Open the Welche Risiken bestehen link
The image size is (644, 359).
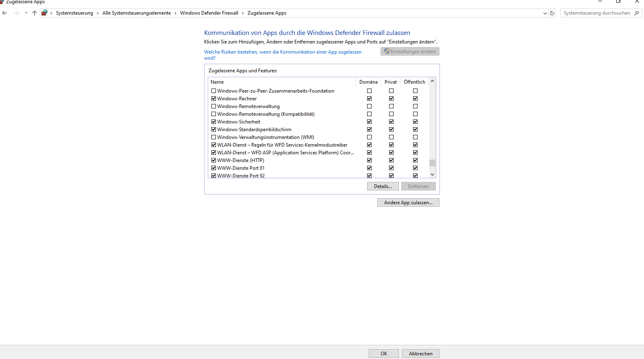click(x=283, y=55)
